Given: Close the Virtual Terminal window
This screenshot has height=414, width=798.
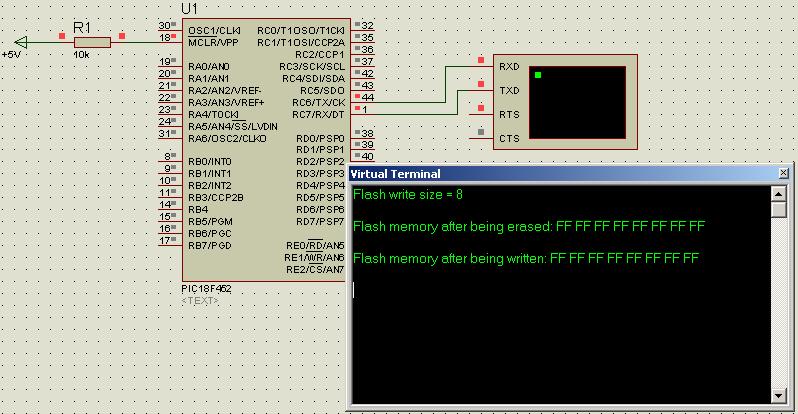Looking at the screenshot, I should click(783, 173).
